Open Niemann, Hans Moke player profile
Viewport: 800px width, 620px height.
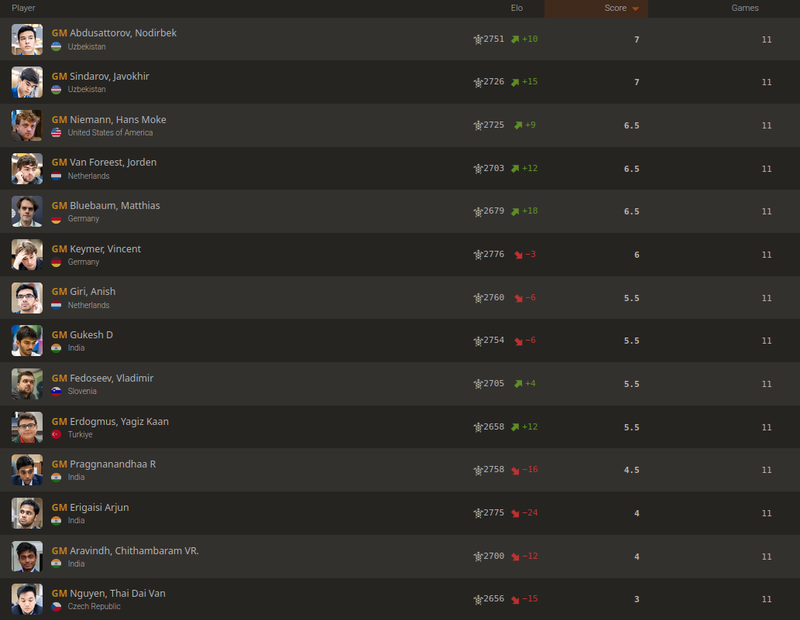coord(117,120)
